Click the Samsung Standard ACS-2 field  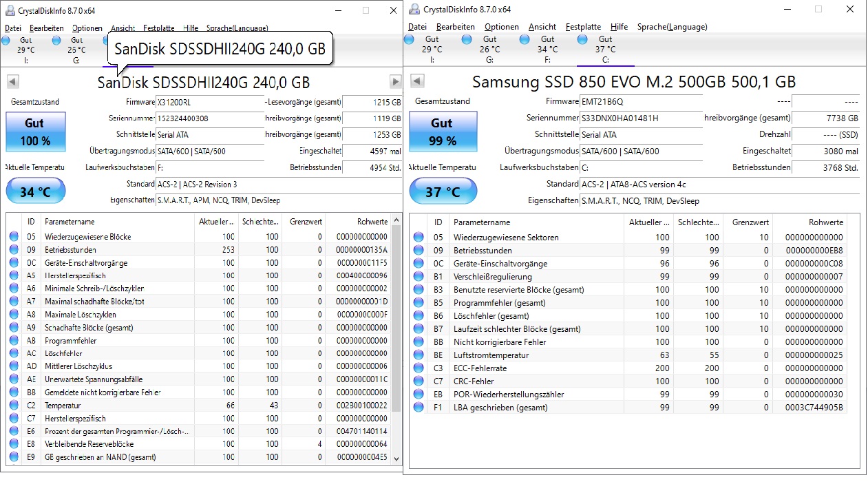pyautogui.click(x=720, y=185)
